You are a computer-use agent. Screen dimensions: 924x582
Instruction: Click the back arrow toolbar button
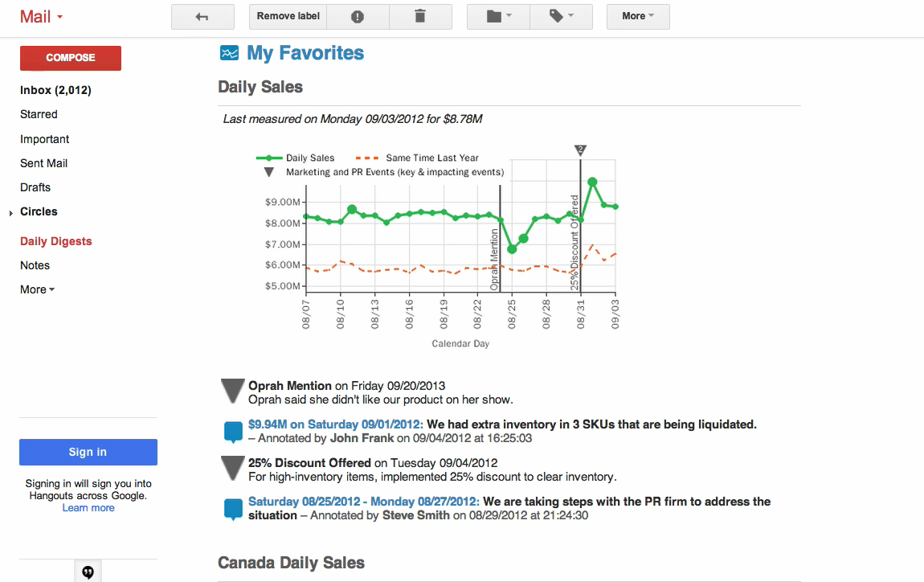coord(202,17)
